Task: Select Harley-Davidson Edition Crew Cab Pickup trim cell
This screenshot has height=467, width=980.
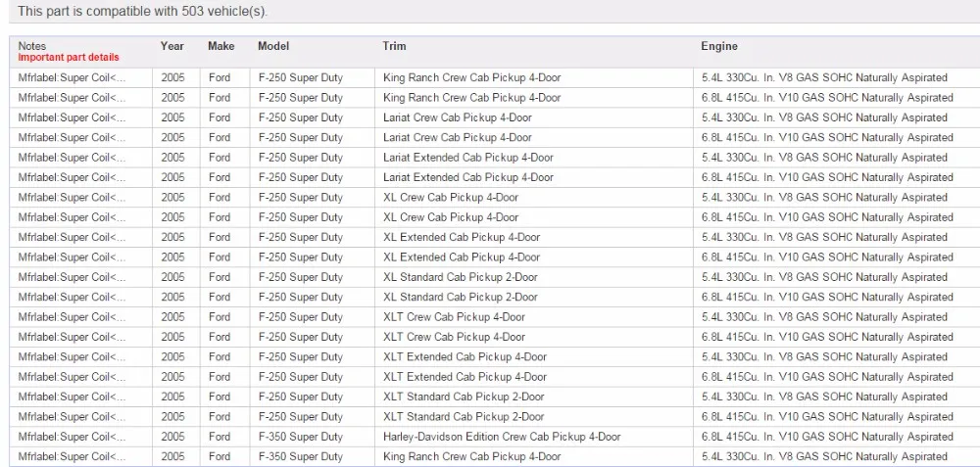Action: pyautogui.click(x=502, y=437)
